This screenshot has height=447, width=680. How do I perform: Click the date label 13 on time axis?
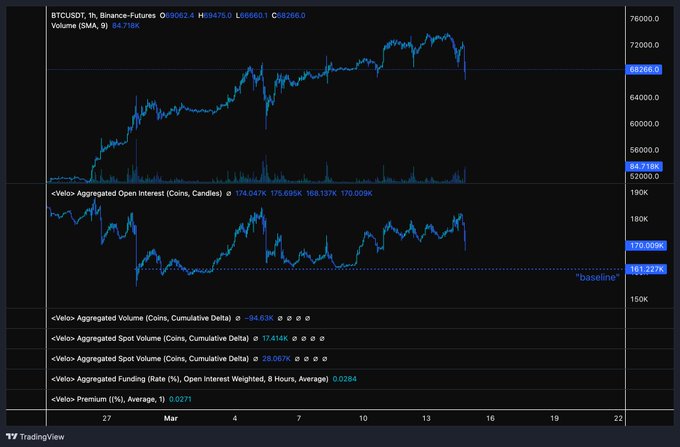tap(426, 418)
